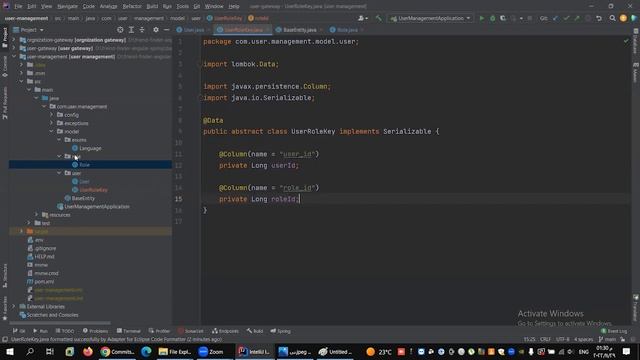Screen dimensions: 640x360
Task: Select UserManagementApplication in Project tree
Action: (97, 207)
